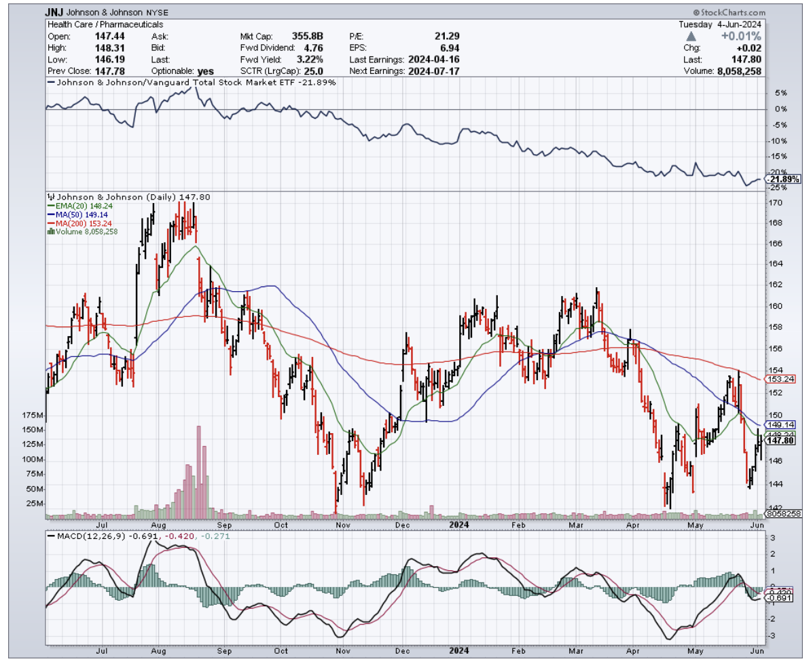Click the price-up triangle arrow icon
Screen dimensions: 811x672
[691, 35]
